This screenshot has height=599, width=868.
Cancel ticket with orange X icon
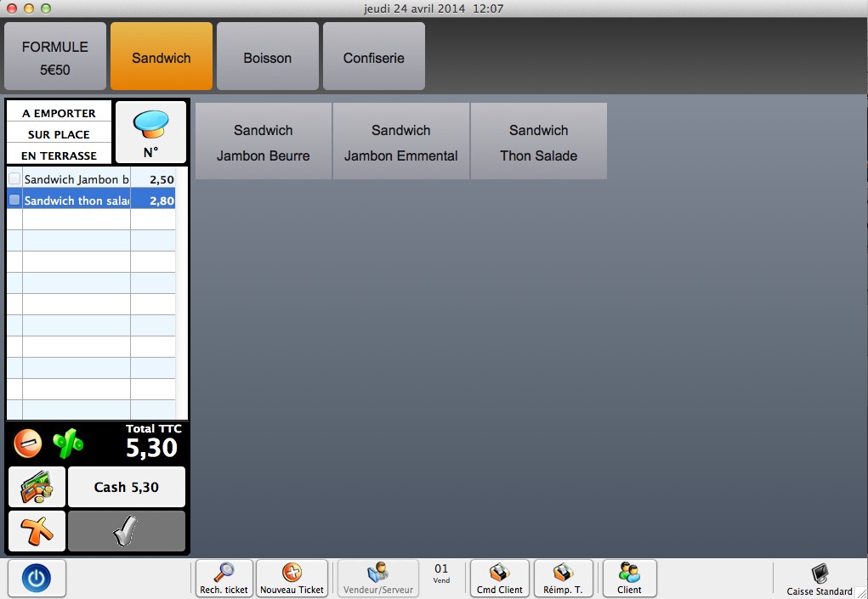click(x=37, y=531)
